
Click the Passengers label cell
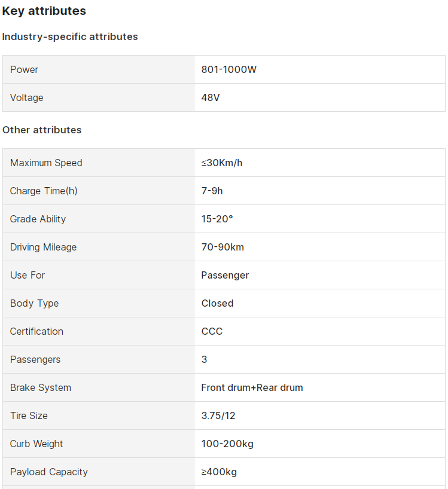point(35,359)
